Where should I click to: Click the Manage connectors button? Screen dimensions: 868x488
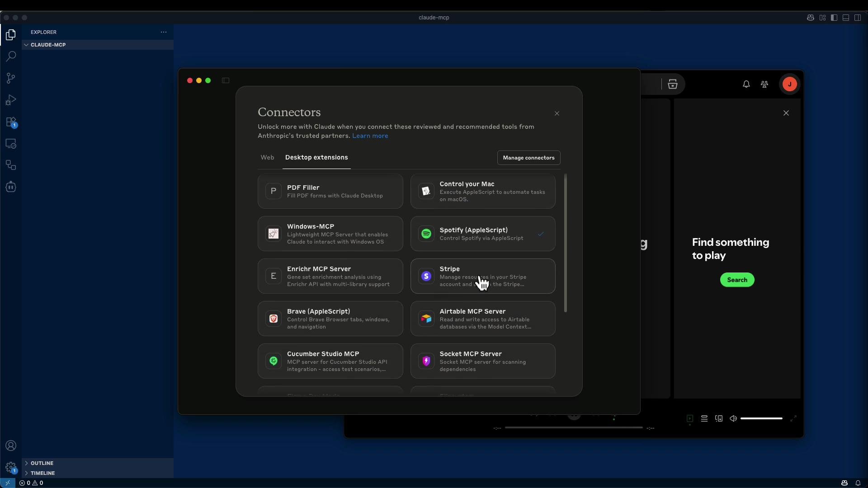[528, 158]
